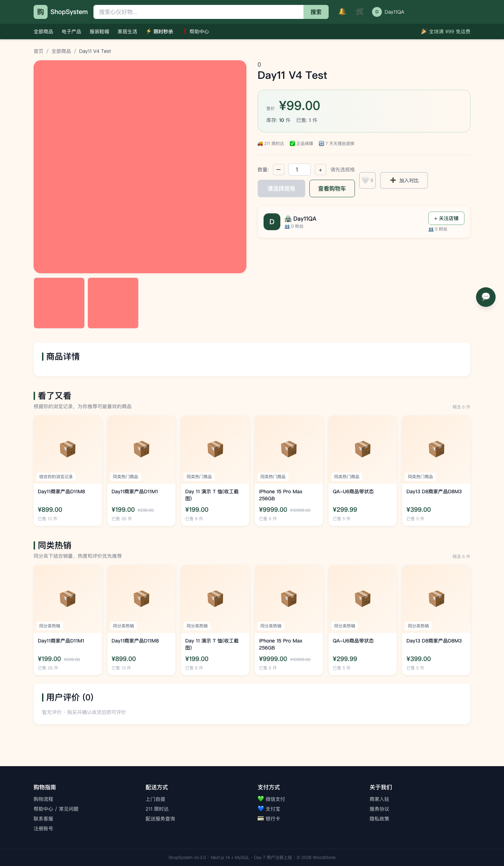
Task: Open the 限时秒杀 menu item
Action: tap(160, 32)
